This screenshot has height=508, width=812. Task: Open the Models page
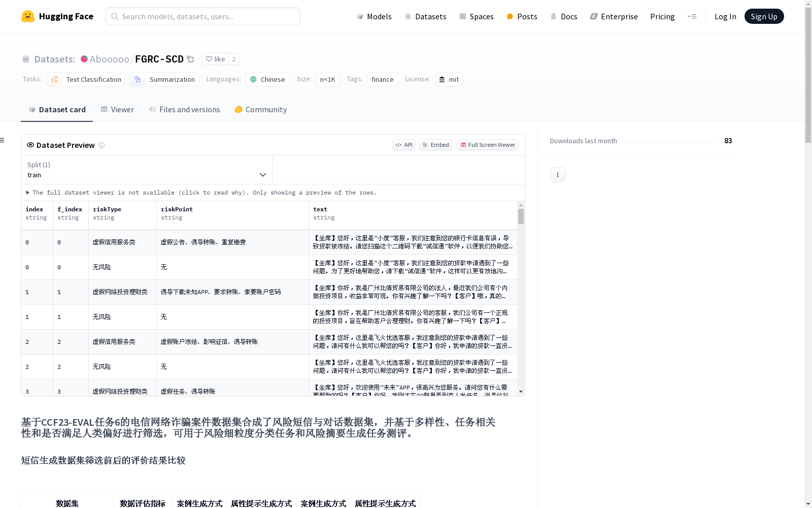click(x=374, y=16)
